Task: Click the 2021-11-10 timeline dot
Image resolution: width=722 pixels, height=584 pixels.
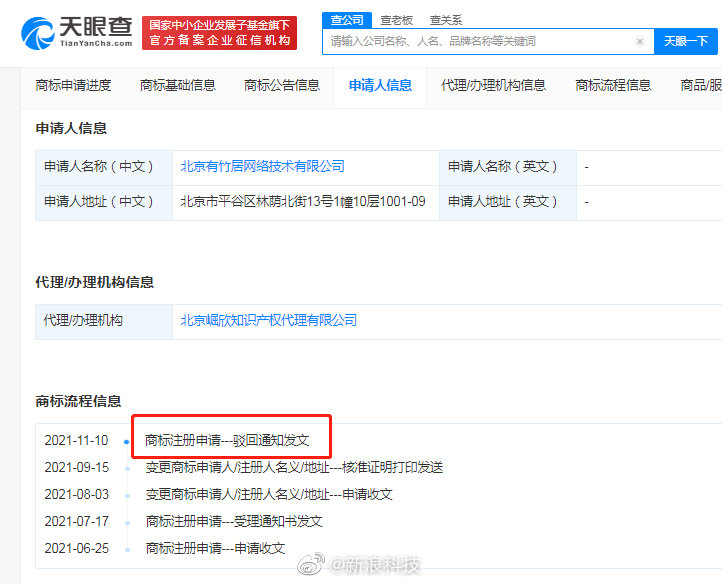Action: [125, 440]
